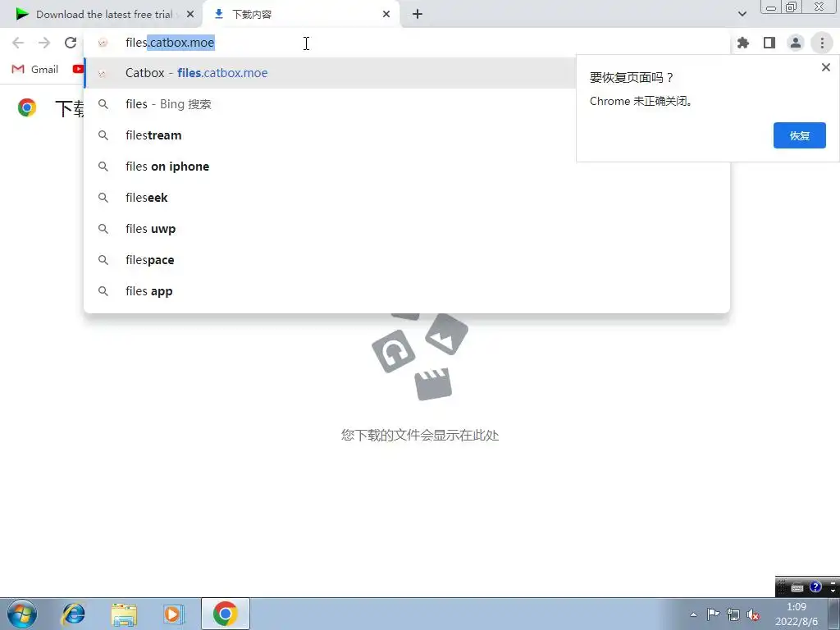This screenshot has height=630, width=840.
Task: Click the 要恢复页面吗？ popup title
Action: tap(631, 78)
